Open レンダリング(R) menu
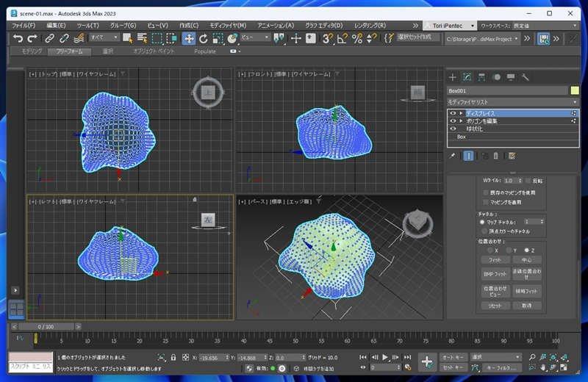 [x=370, y=26]
